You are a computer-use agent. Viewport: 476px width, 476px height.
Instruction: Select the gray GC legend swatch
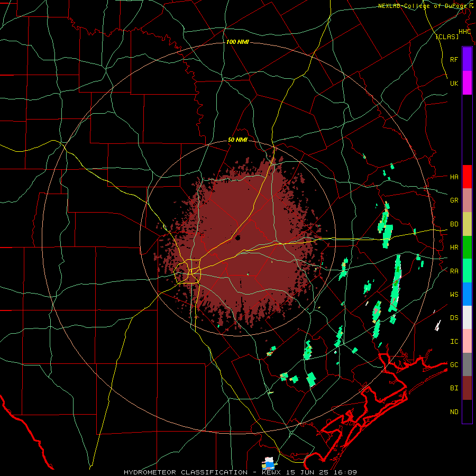click(467, 364)
